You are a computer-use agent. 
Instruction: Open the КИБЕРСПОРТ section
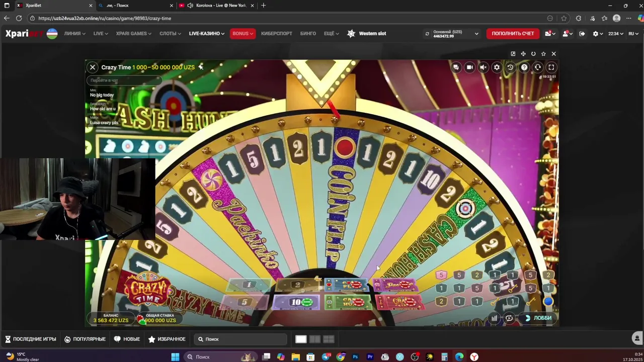(277, 34)
